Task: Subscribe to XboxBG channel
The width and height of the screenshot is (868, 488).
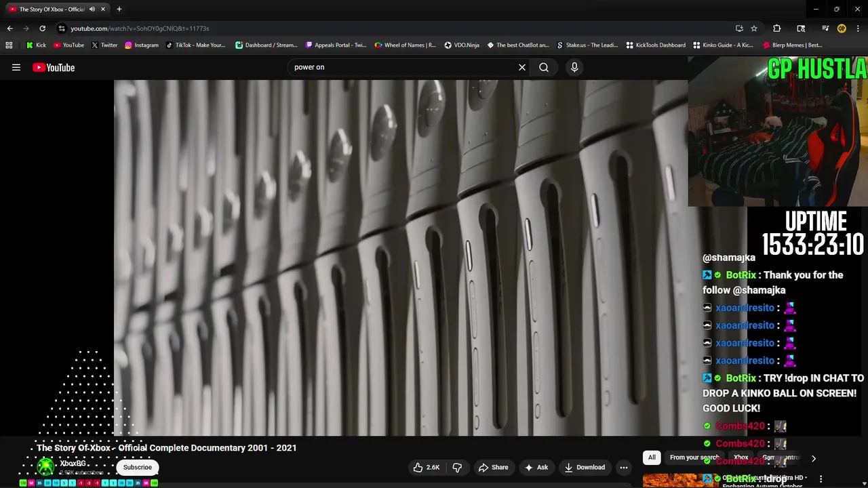Action: tap(138, 467)
